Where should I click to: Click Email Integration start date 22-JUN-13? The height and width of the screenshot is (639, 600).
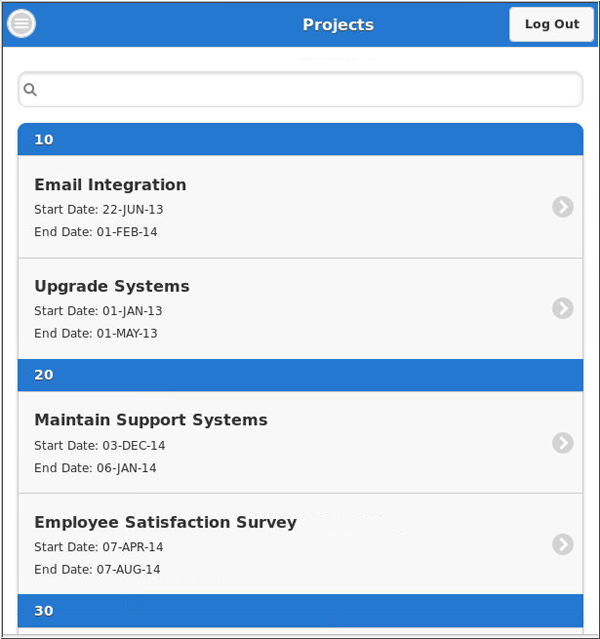point(99,210)
